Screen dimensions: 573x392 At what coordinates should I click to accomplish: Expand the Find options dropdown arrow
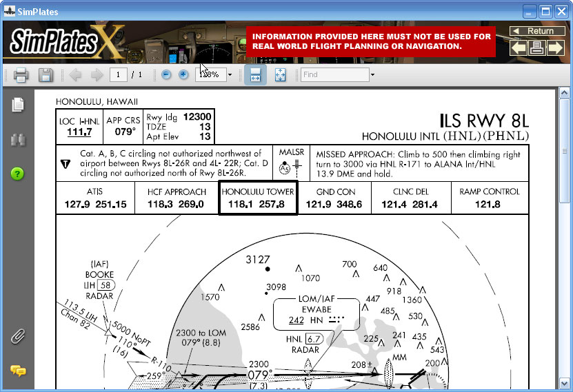372,75
